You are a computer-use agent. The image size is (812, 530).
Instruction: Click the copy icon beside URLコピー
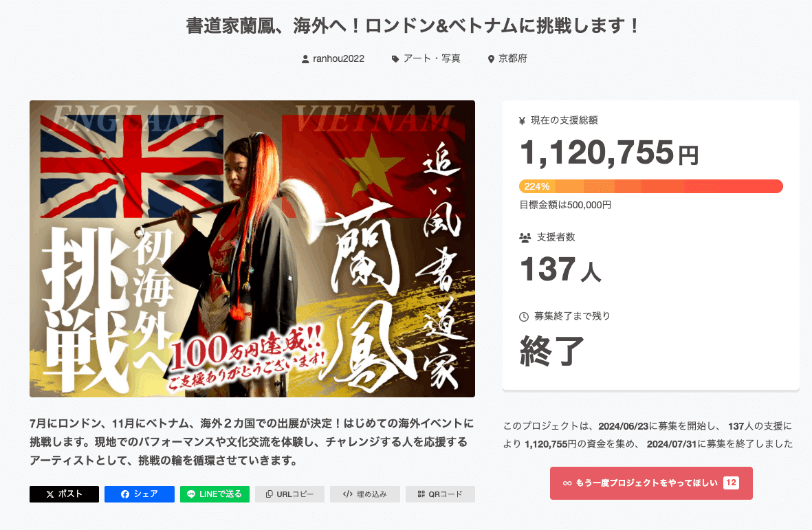(270, 494)
